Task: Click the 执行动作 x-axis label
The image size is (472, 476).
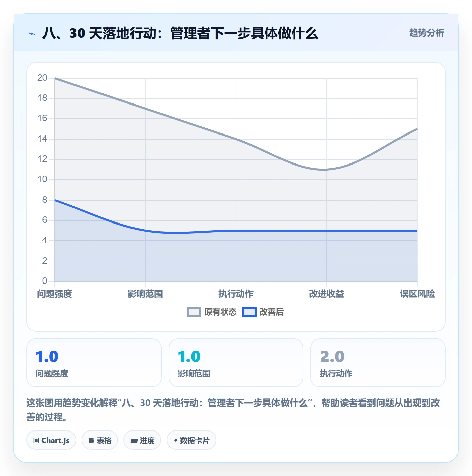Action: click(236, 294)
